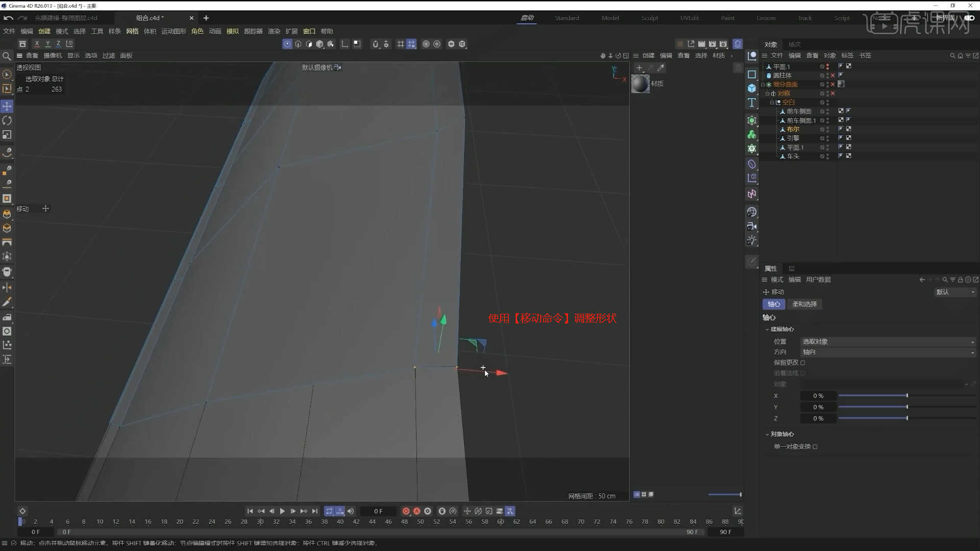
Task: Click the new document plus tab button
Action: 206,18
